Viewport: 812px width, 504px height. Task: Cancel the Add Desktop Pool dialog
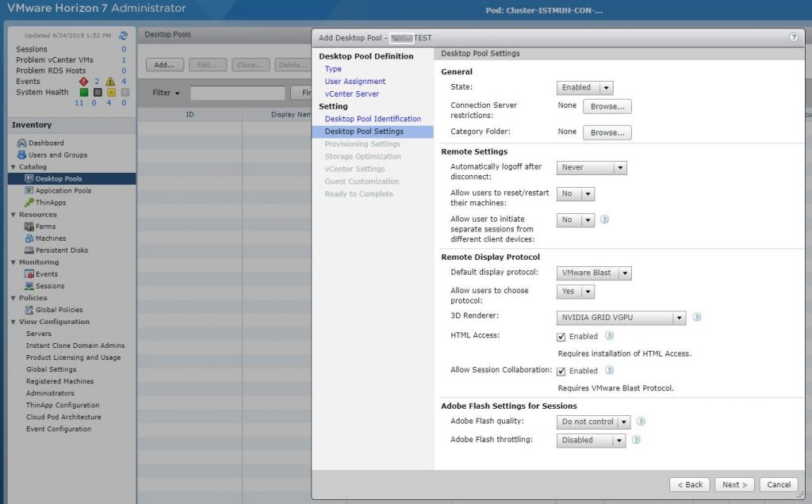pos(779,485)
